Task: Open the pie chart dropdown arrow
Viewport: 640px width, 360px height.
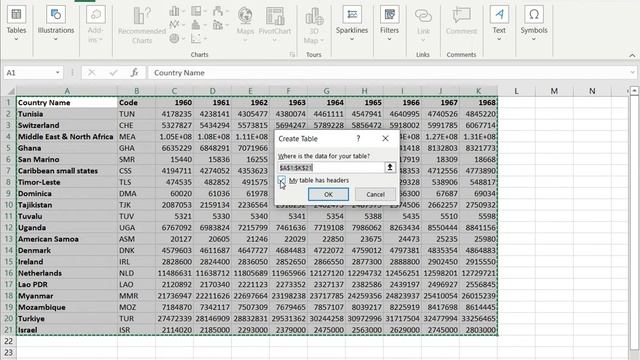Action: (183, 38)
